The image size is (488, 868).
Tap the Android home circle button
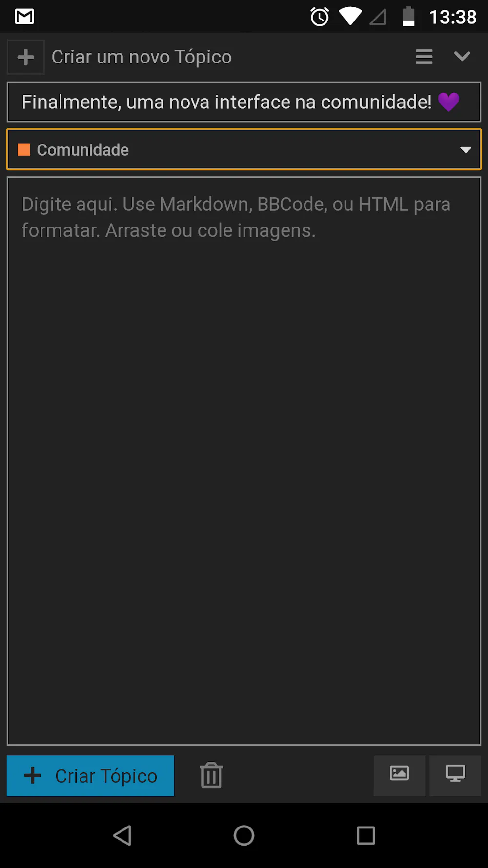coord(244,835)
